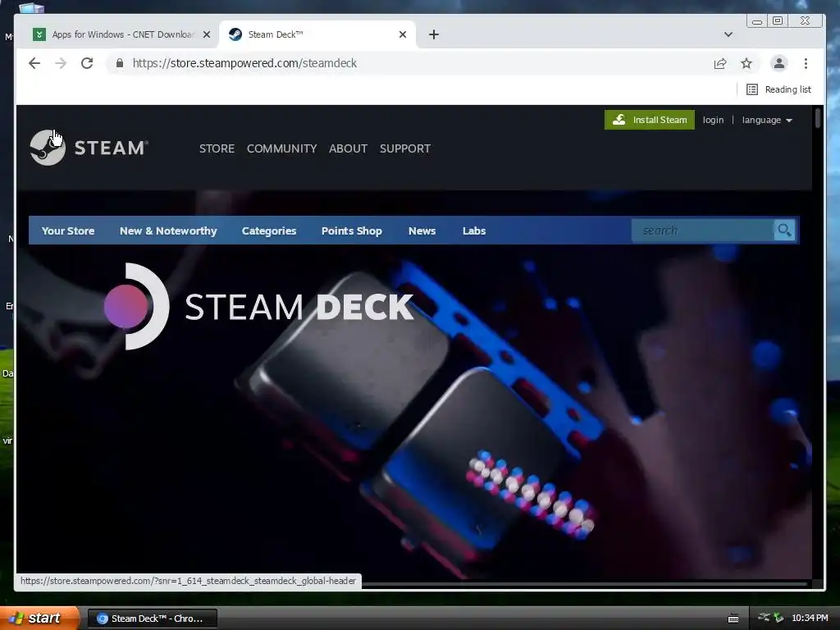Open the News section
The height and width of the screenshot is (630, 840).
pos(422,231)
